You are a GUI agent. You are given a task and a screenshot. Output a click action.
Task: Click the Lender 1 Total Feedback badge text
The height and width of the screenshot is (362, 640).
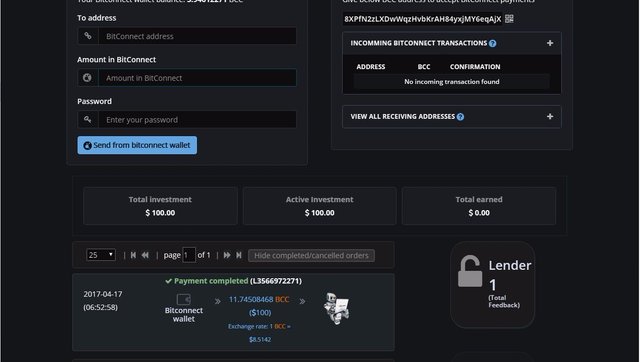(509, 284)
